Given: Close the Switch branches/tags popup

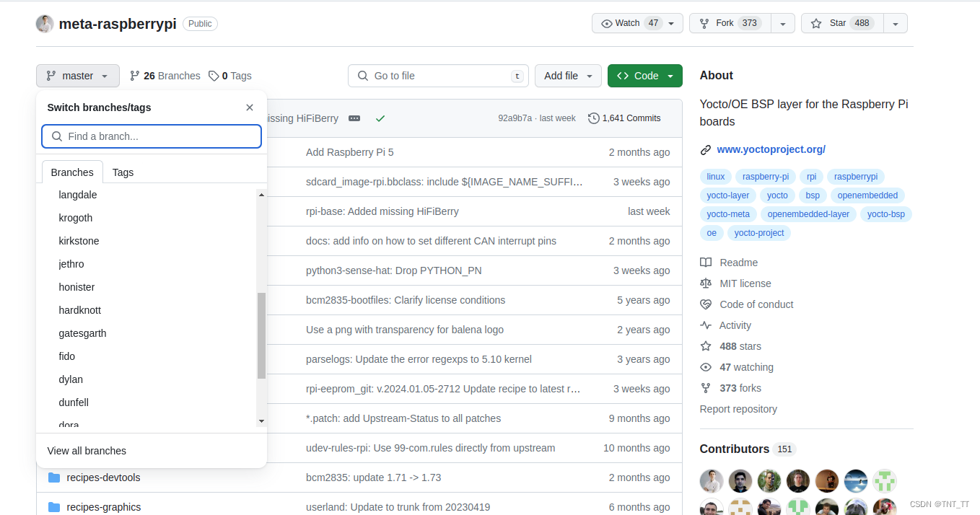Looking at the screenshot, I should click(x=250, y=107).
